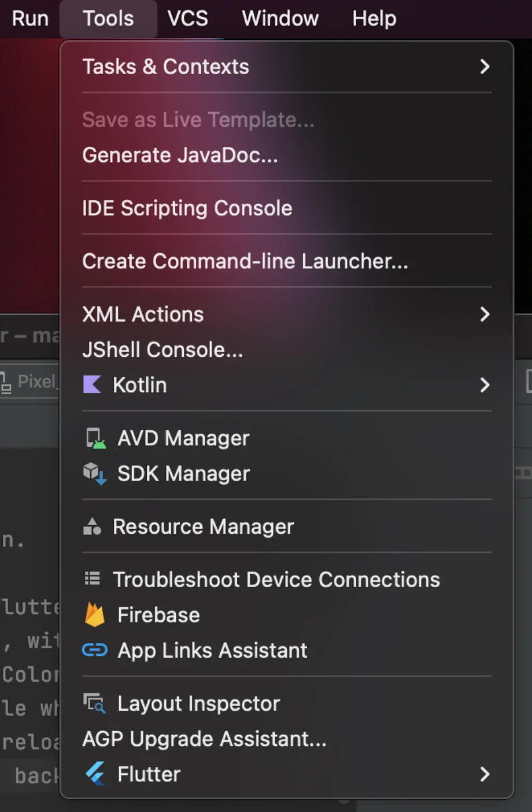Click the Kotlin submenu chevron
Screen dimensions: 532x812
click(485, 385)
